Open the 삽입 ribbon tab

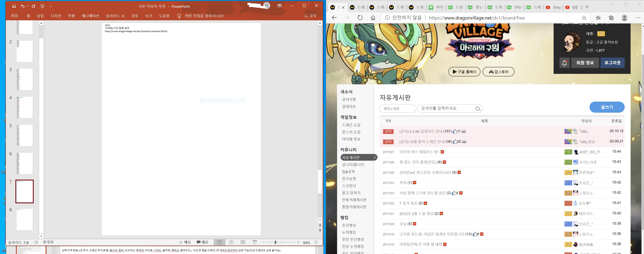tap(40, 16)
